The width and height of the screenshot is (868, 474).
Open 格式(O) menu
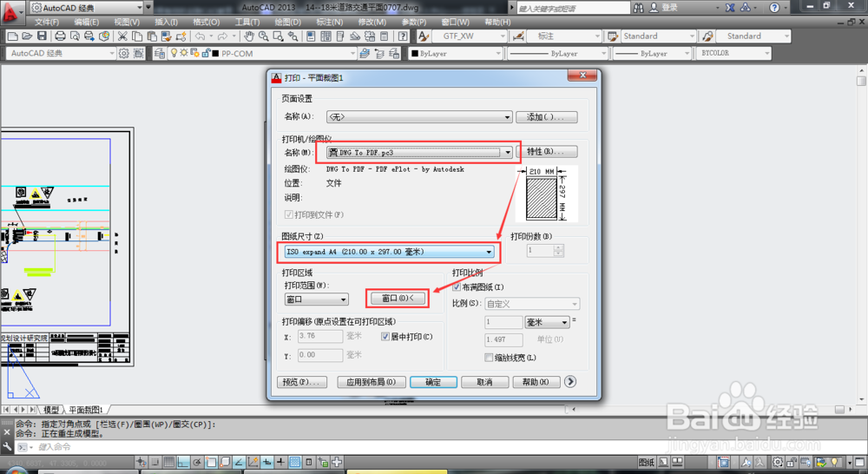pyautogui.click(x=206, y=23)
